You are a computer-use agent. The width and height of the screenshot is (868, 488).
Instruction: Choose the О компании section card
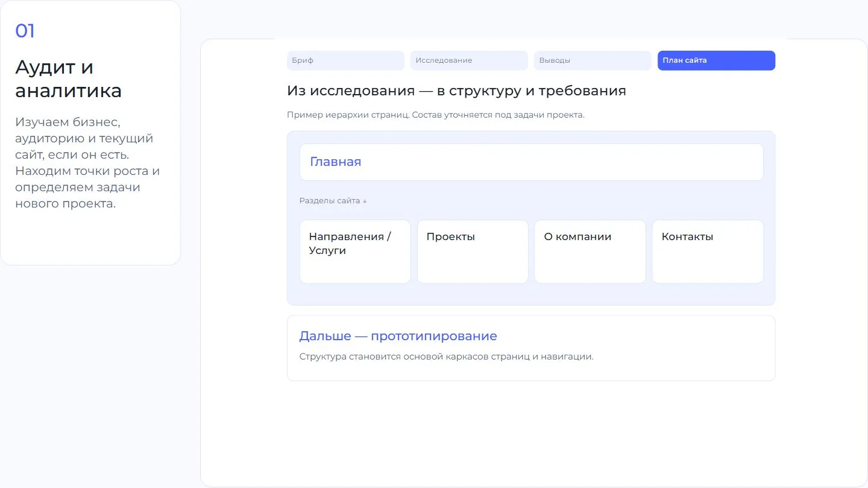(590, 252)
